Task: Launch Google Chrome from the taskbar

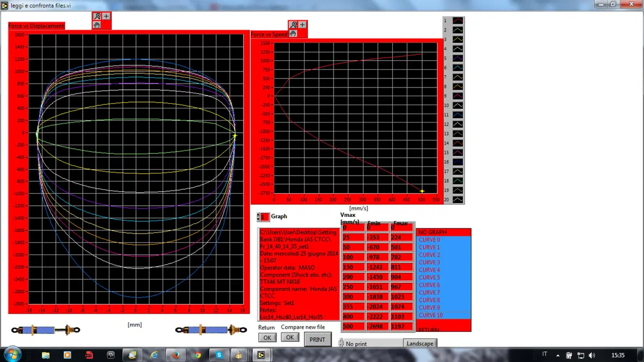Action: click(198, 355)
